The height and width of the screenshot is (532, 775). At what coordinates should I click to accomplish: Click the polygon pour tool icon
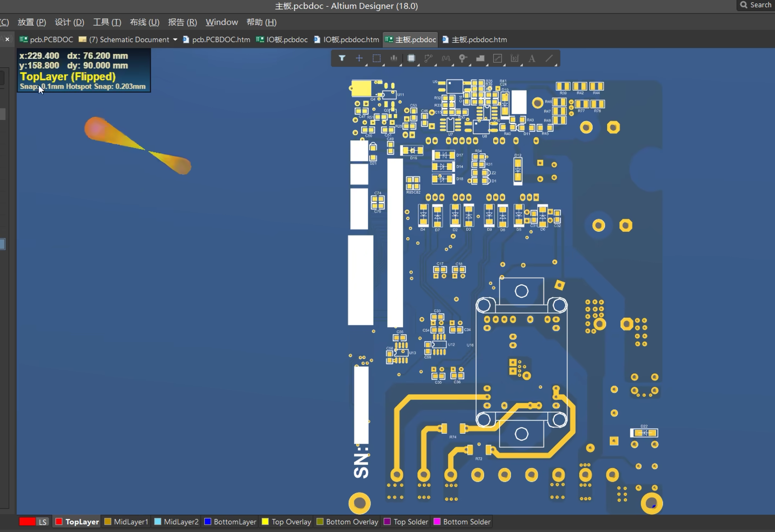[x=480, y=58]
